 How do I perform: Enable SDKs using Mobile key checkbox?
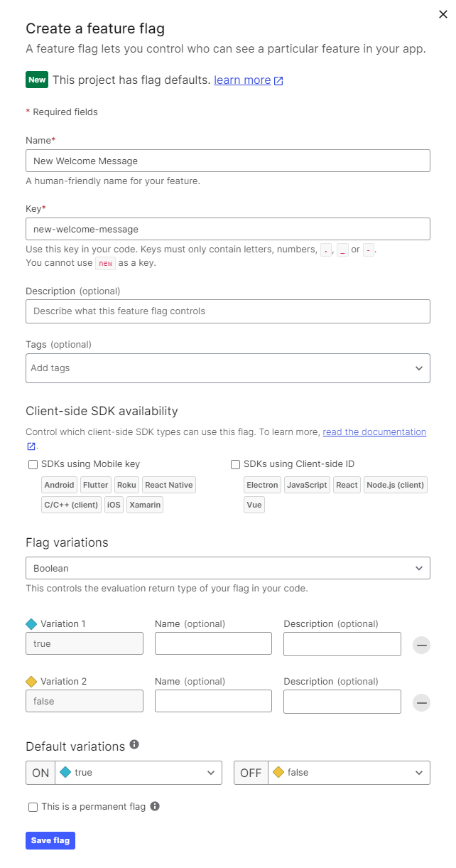point(33,464)
